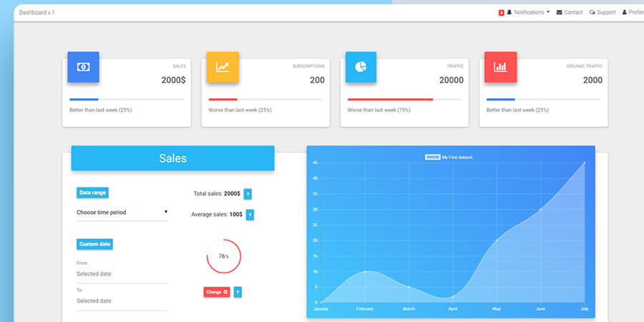Click the red notification count badge

(x=501, y=13)
